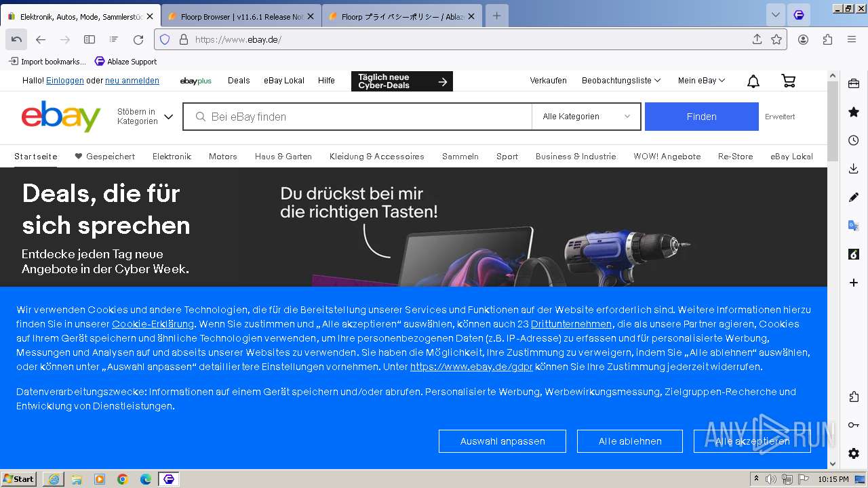Open bookmarks star in sidebar

click(854, 112)
